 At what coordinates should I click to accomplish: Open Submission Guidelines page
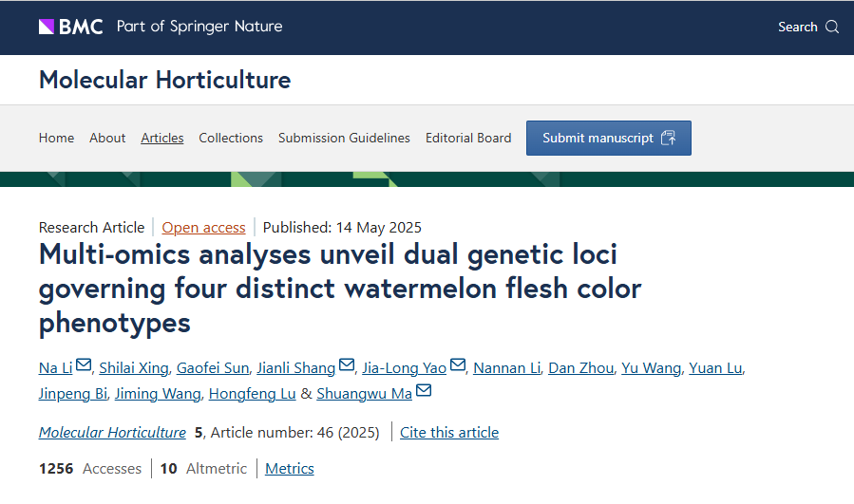click(344, 138)
